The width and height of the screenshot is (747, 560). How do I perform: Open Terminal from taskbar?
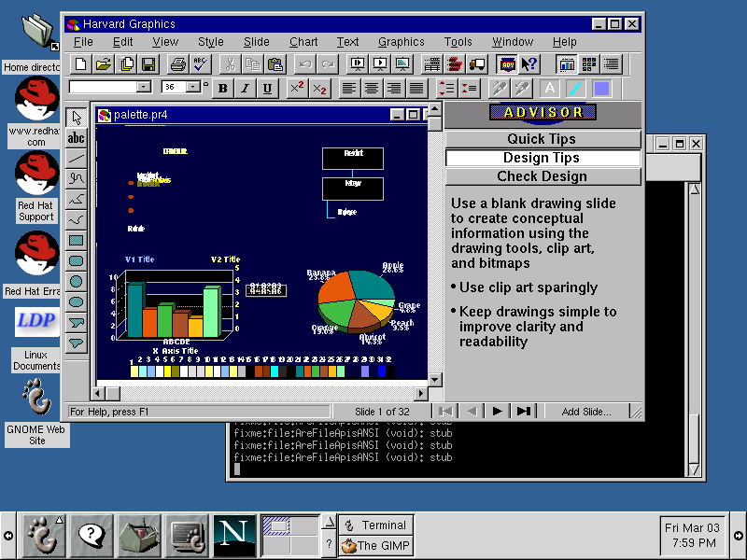(x=375, y=525)
